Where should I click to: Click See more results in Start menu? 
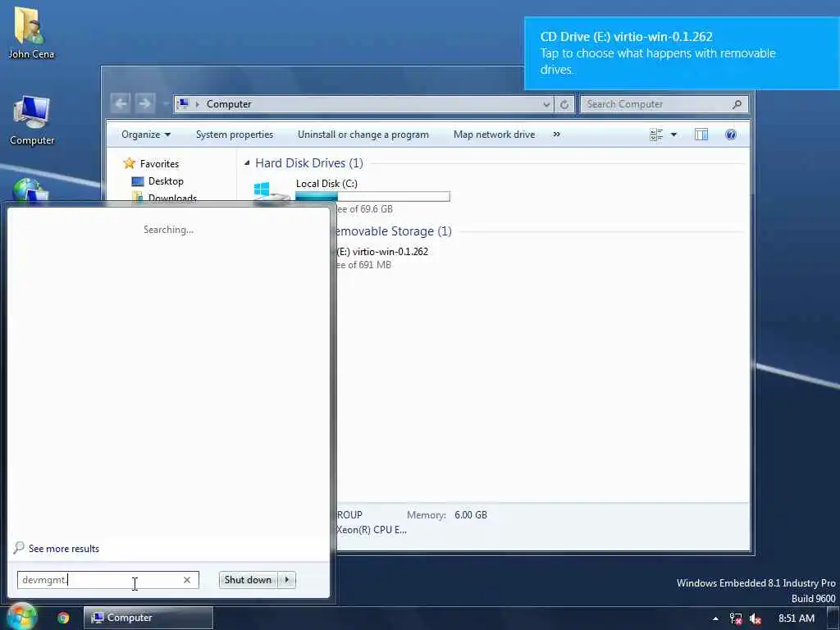(57, 549)
